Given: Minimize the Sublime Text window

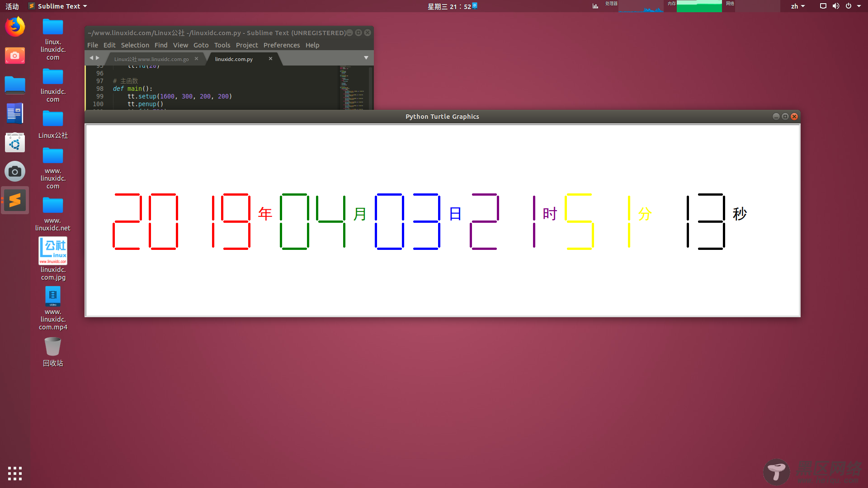Looking at the screenshot, I should pyautogui.click(x=349, y=33).
